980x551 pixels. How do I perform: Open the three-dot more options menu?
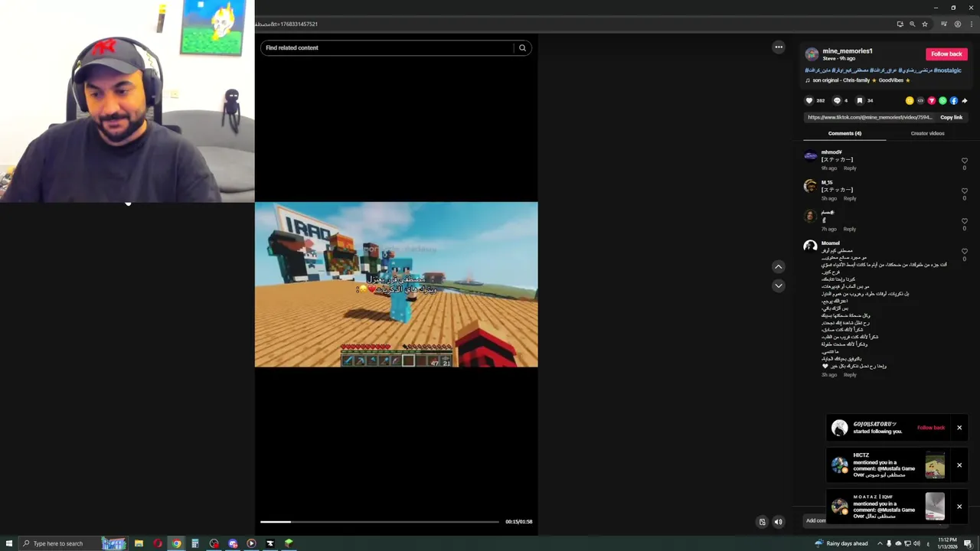click(779, 47)
